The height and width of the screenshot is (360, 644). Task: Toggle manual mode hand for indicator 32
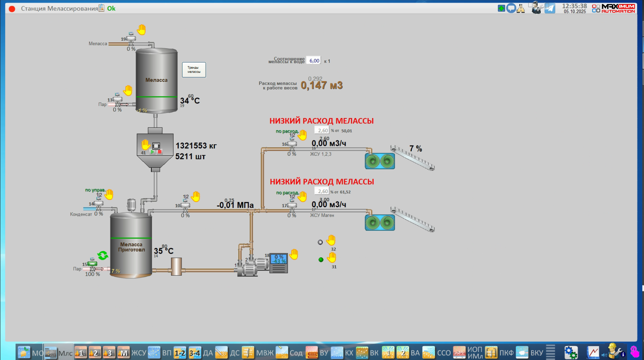click(x=331, y=240)
